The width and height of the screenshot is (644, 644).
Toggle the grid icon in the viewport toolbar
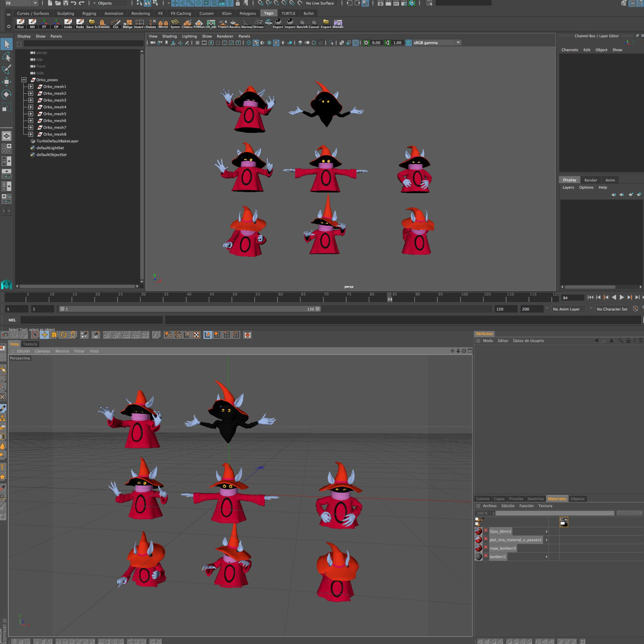(x=197, y=43)
